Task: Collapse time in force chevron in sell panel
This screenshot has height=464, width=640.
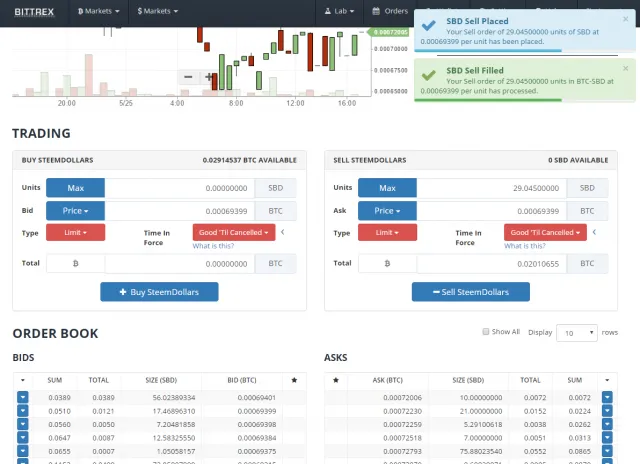Action: (x=594, y=232)
